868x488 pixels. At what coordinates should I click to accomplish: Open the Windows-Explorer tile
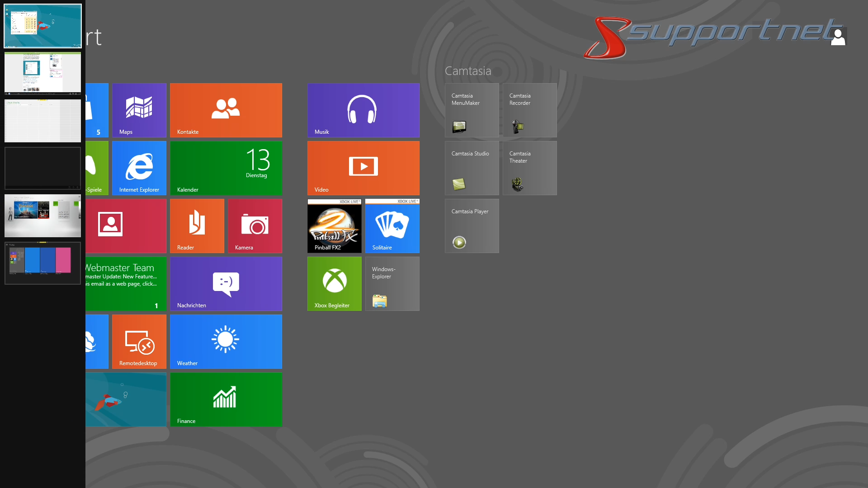tap(392, 283)
